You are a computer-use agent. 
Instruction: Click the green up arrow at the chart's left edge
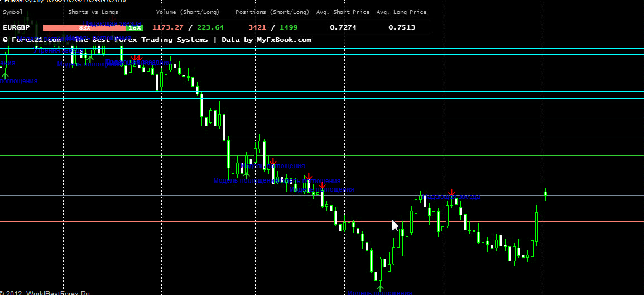(x=5, y=75)
